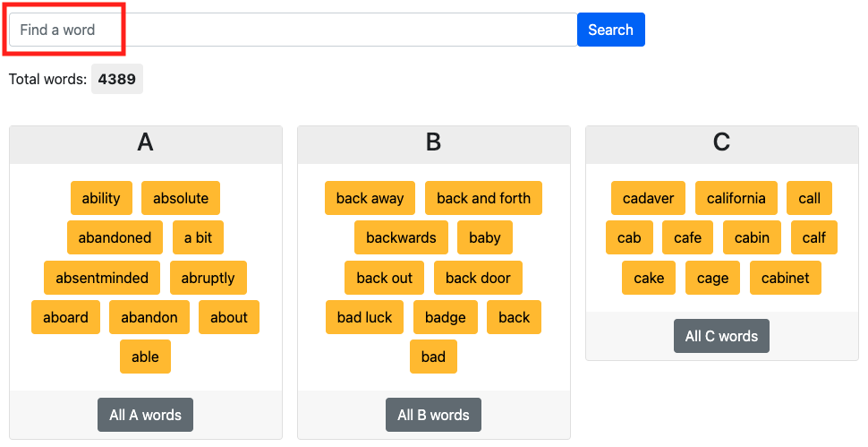Select the california word tag
The width and height of the screenshot is (868, 447).
736,198
